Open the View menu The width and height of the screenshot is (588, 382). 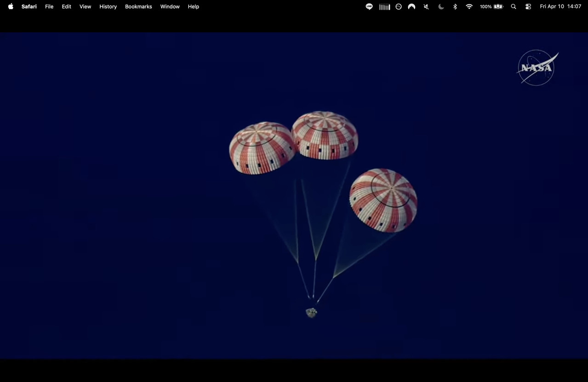click(x=86, y=6)
